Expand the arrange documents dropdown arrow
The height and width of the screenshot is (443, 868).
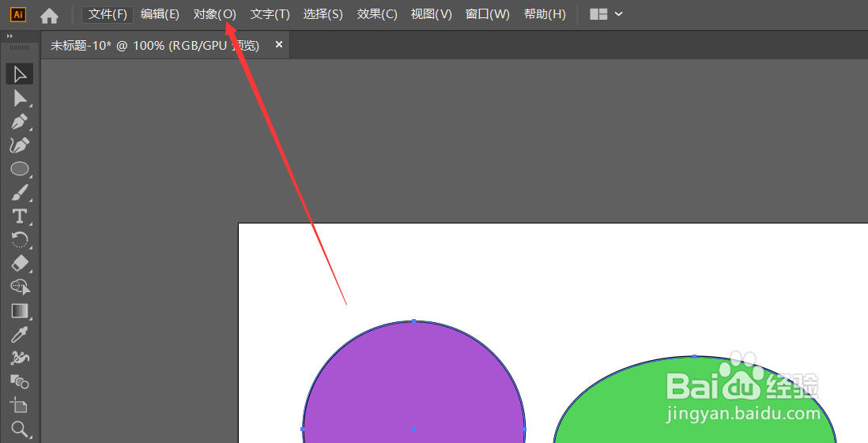619,14
